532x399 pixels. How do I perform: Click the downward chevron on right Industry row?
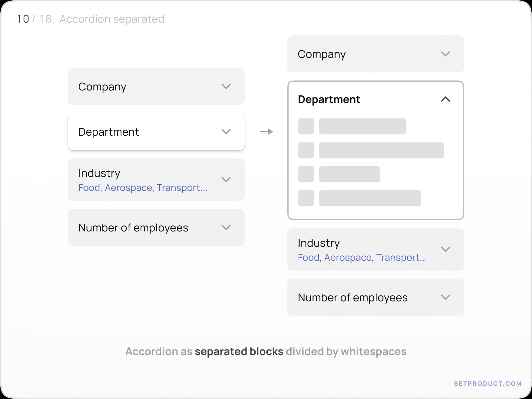(x=446, y=249)
